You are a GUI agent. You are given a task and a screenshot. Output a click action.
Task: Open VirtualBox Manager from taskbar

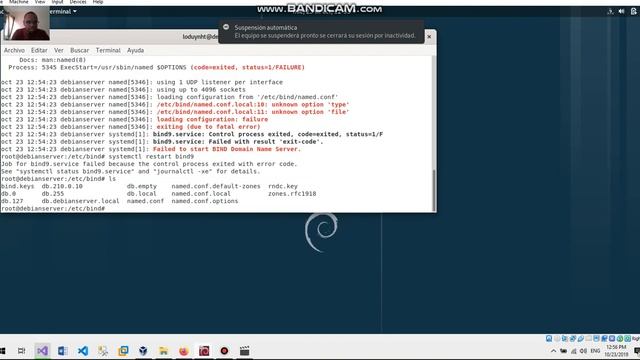click(143, 351)
